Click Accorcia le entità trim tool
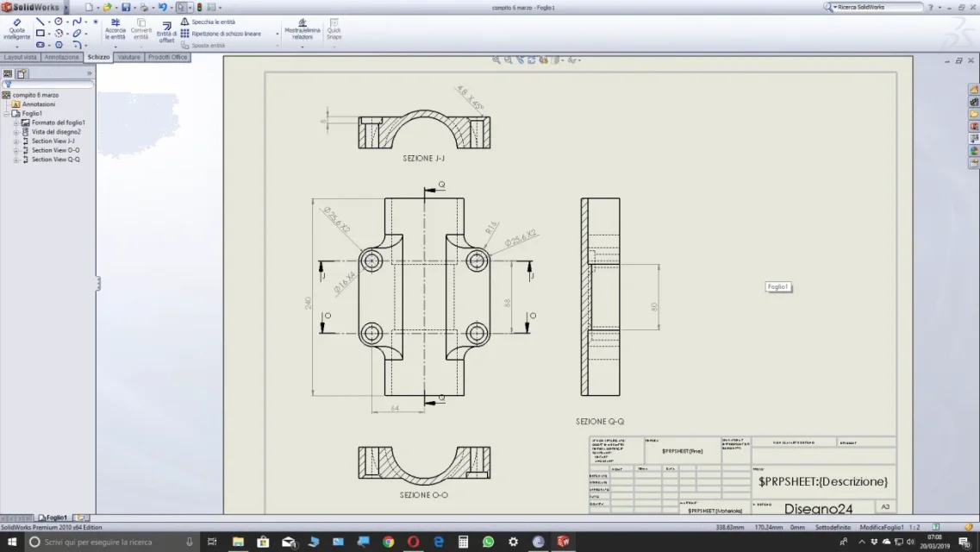The width and height of the screenshot is (980, 552). (x=115, y=28)
